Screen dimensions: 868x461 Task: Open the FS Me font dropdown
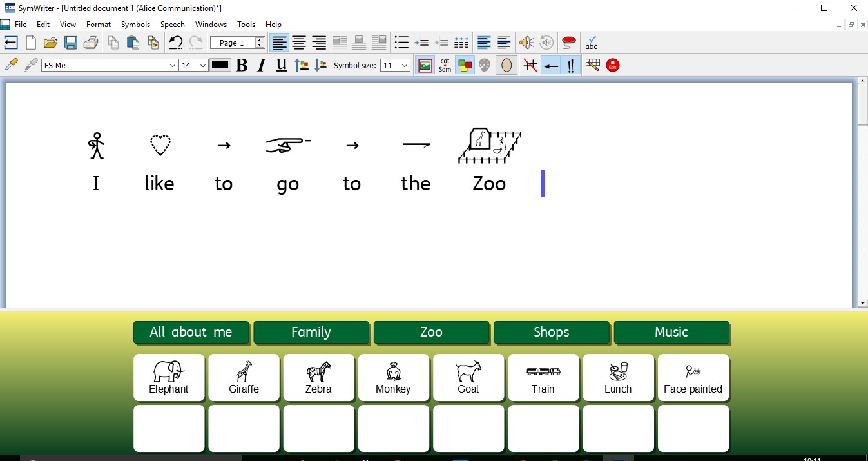[x=173, y=65]
